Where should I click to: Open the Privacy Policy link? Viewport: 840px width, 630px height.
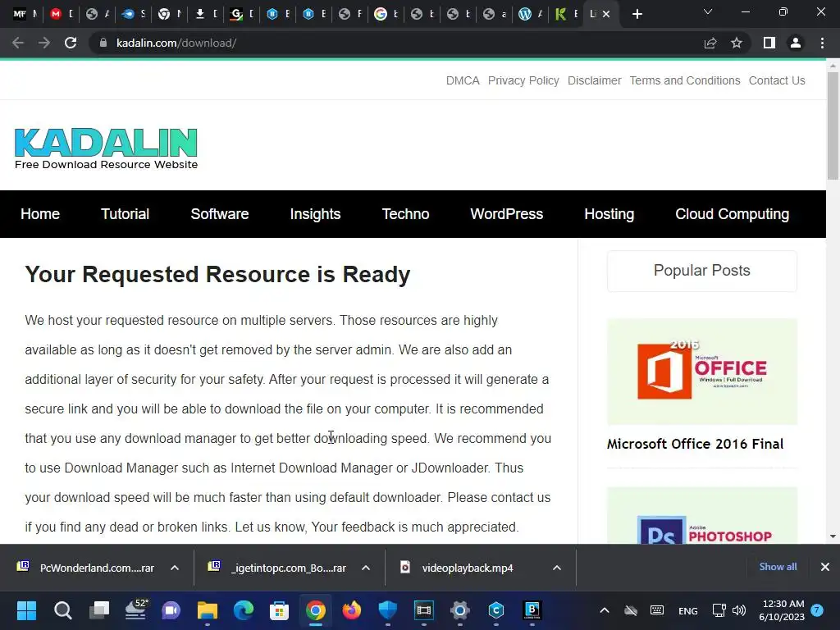(523, 80)
